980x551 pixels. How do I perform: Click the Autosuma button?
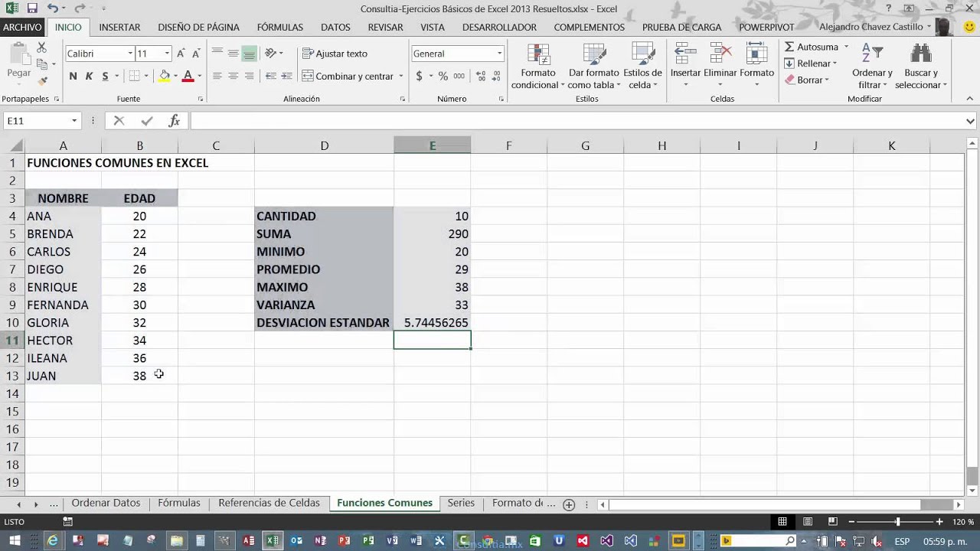812,47
